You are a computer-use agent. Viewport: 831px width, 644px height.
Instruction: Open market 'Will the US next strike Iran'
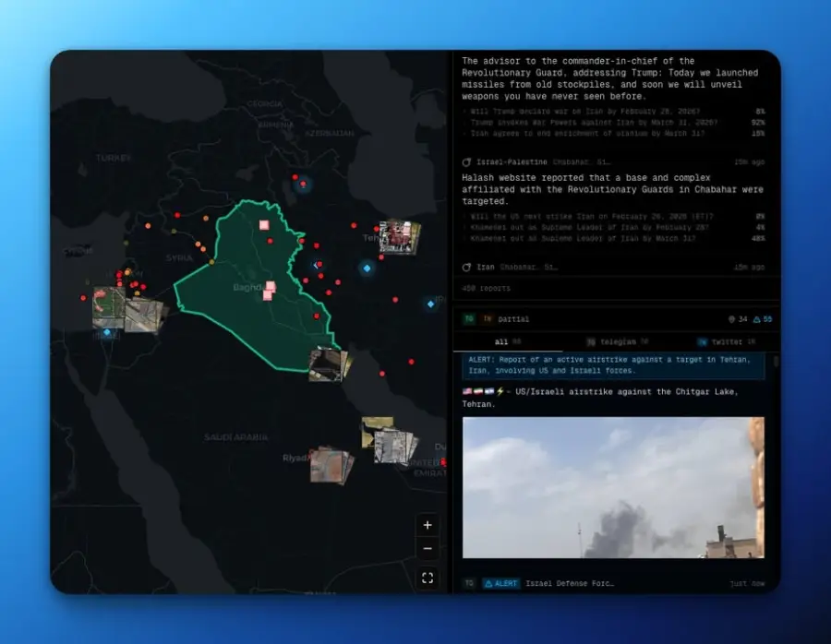pos(613,216)
